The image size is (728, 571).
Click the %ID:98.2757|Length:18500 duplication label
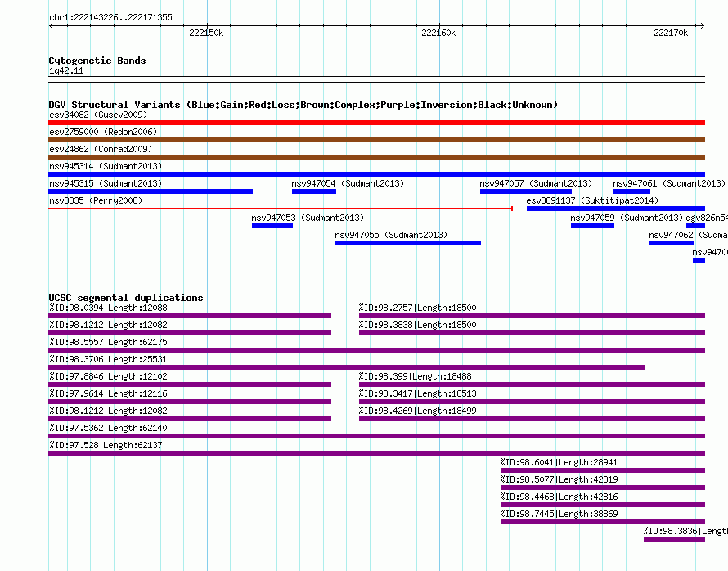click(x=417, y=308)
